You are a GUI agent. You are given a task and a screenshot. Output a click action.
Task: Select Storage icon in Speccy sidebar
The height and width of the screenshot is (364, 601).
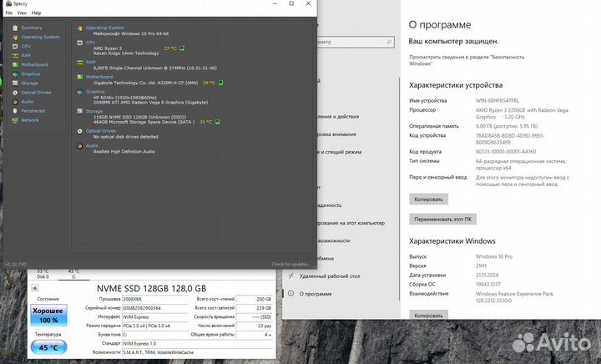[15, 83]
